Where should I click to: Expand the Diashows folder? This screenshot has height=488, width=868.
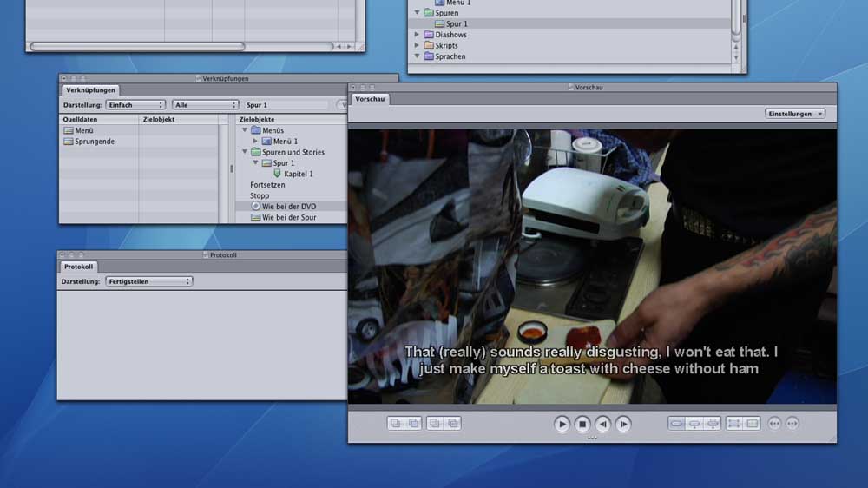pos(417,35)
